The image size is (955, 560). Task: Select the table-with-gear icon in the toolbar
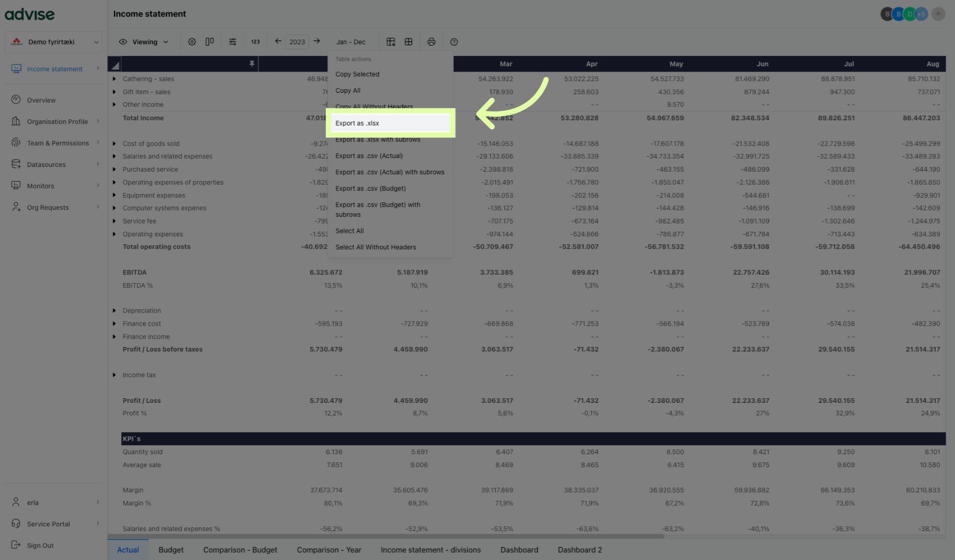coord(391,41)
